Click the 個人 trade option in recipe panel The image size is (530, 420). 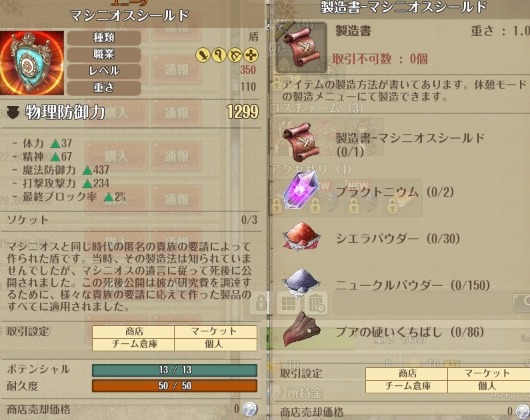tap(488, 386)
